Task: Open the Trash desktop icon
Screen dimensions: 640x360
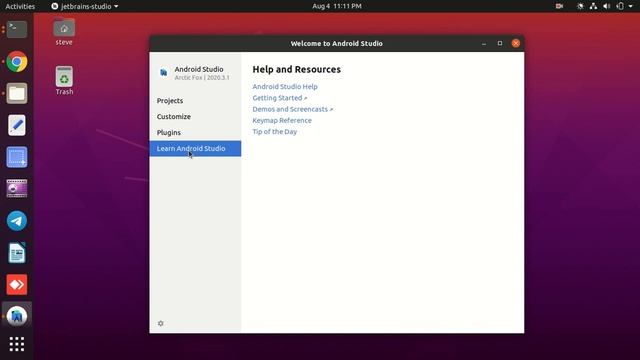Action: pos(64,81)
